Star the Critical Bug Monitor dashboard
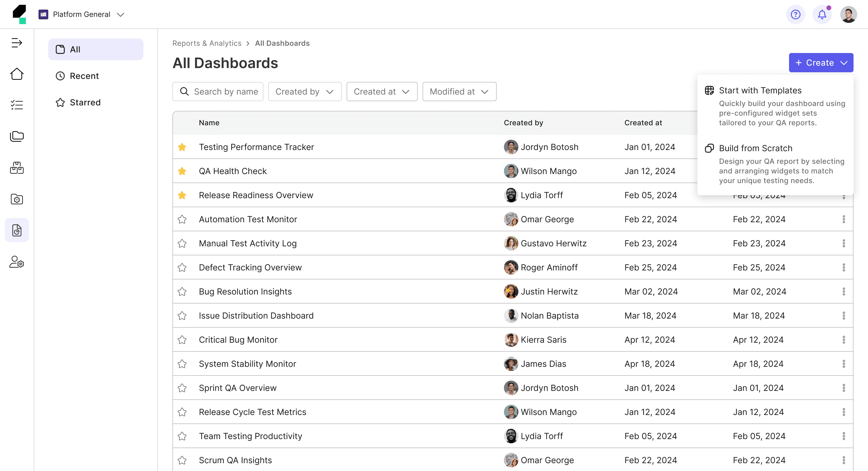The image size is (868, 471). (182, 340)
